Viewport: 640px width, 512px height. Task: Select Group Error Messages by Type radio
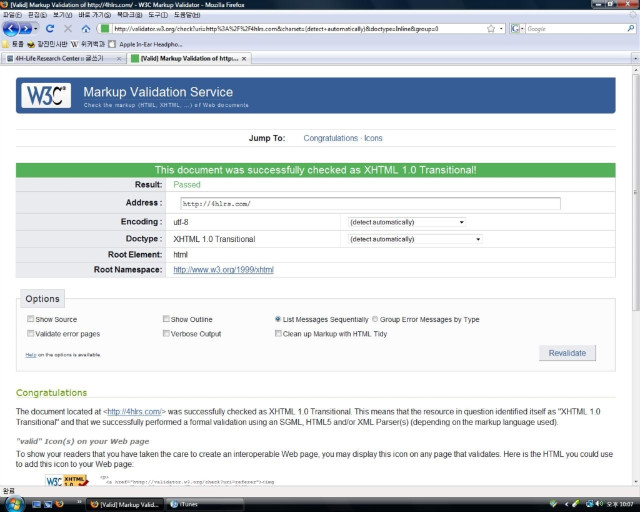point(375,319)
